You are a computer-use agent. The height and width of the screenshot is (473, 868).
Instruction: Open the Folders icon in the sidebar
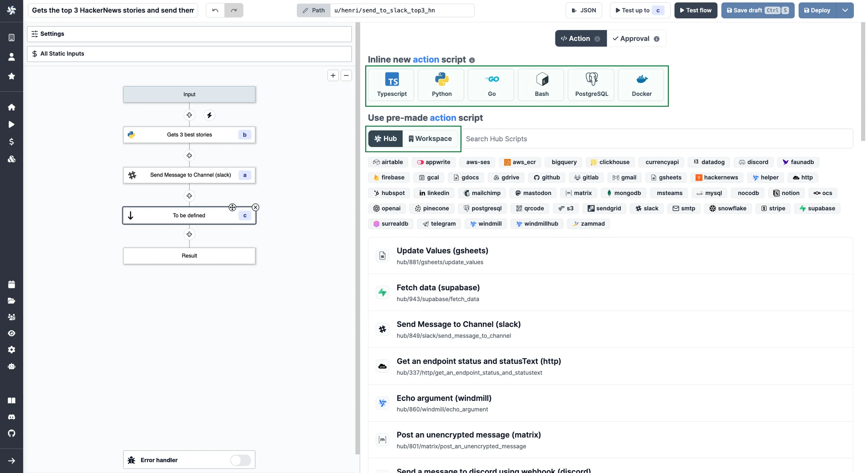pos(11,301)
